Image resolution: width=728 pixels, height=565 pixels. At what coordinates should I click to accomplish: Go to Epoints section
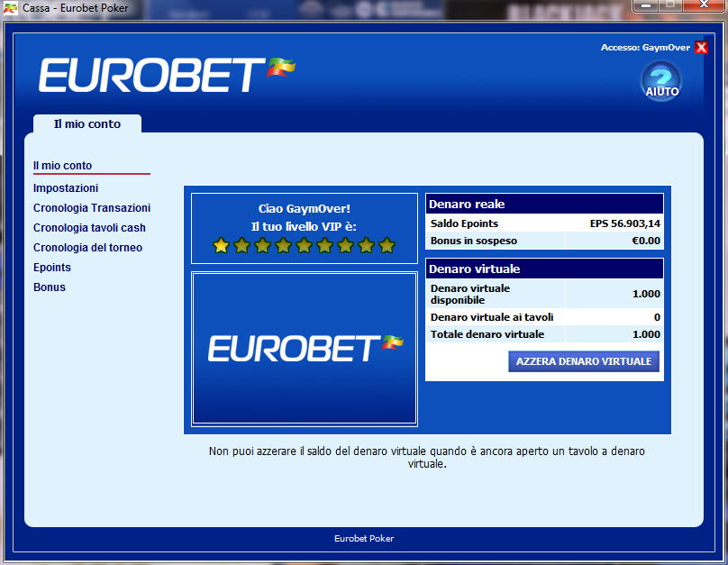point(52,268)
